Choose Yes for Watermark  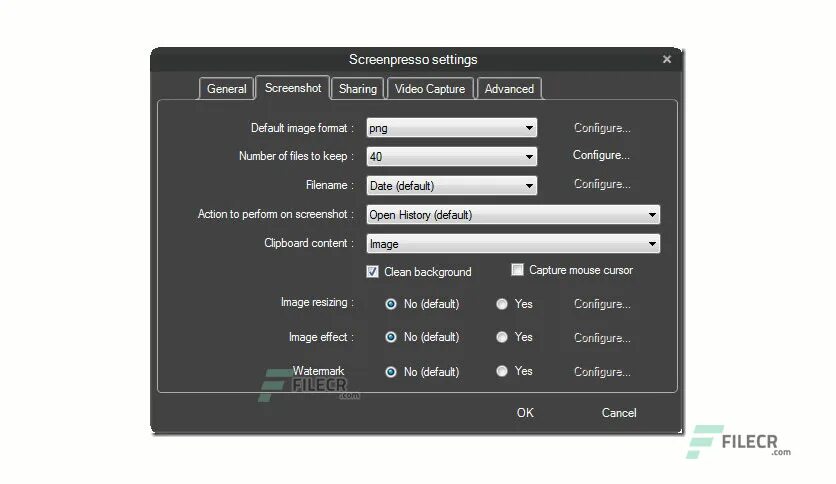click(502, 371)
